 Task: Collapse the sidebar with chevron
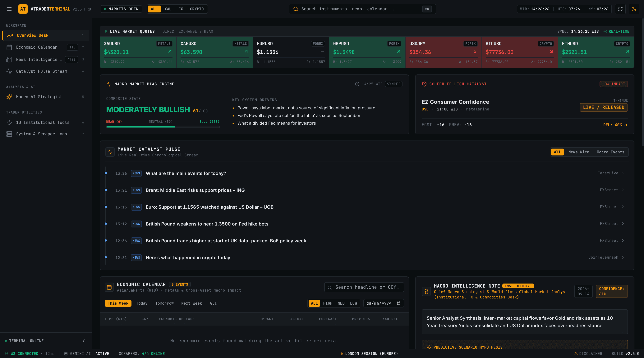(x=84, y=341)
